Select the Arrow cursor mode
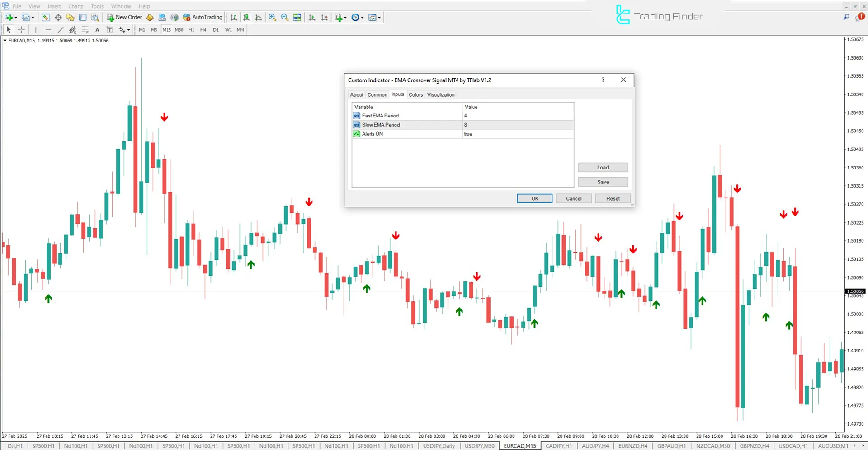The image size is (868, 450). [8, 29]
